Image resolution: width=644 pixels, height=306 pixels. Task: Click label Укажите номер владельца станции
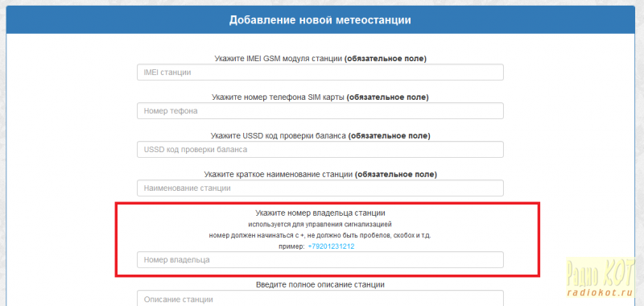320,213
